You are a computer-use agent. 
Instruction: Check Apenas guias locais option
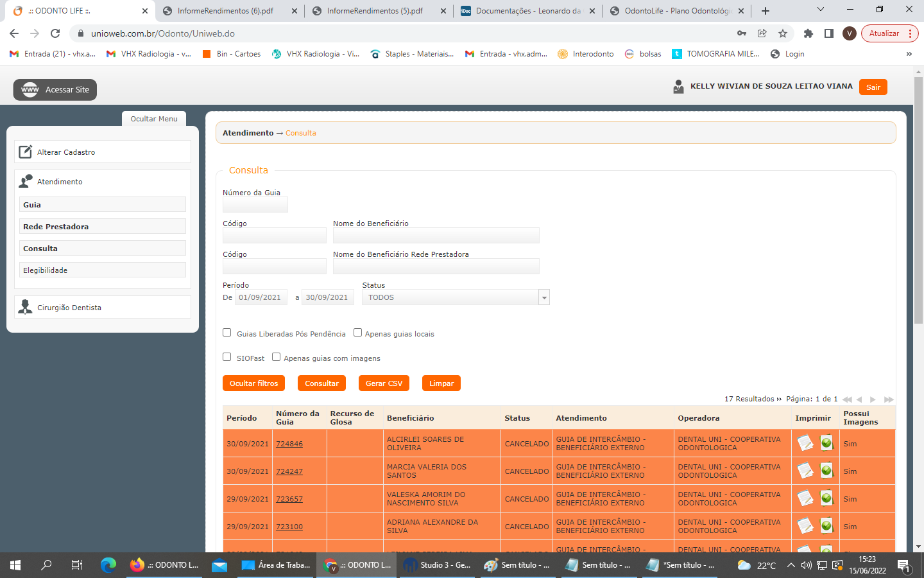[x=358, y=333]
